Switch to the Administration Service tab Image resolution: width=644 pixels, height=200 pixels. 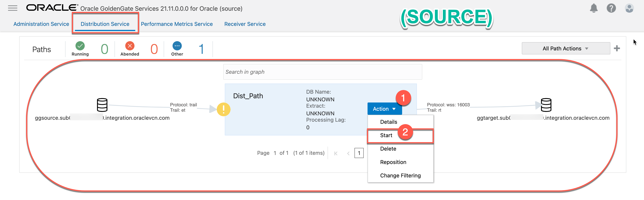click(41, 24)
